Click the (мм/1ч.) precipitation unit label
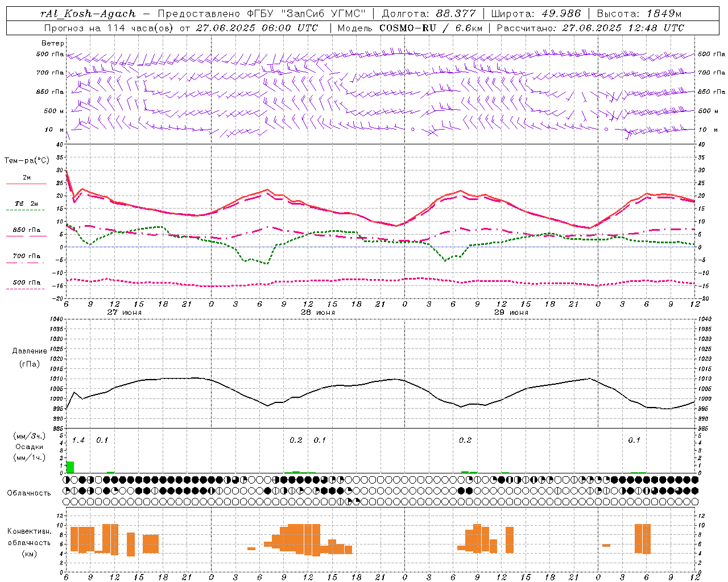The width and height of the screenshot is (728, 582). click(30, 457)
